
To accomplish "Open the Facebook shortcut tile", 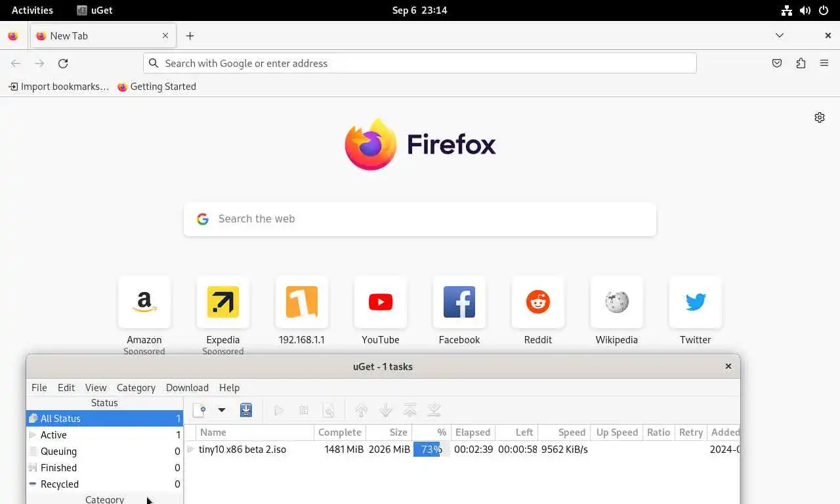I will click(459, 302).
